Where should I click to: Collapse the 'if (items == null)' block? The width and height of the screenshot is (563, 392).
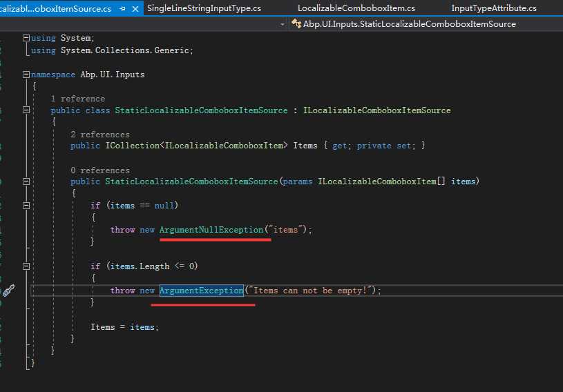coord(26,205)
